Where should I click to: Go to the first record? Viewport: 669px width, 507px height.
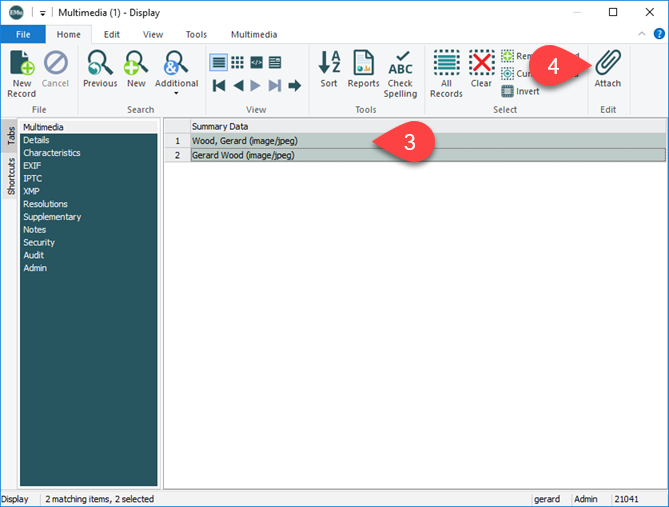[x=219, y=86]
